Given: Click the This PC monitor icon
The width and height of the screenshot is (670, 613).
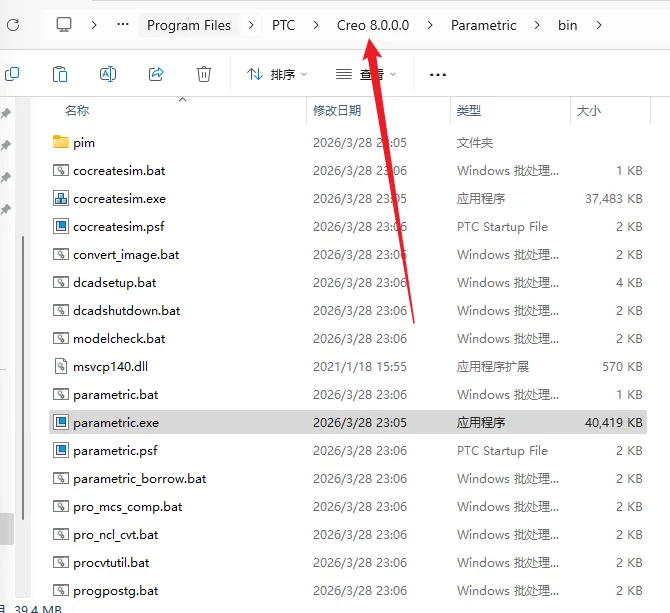Looking at the screenshot, I should tap(64, 25).
